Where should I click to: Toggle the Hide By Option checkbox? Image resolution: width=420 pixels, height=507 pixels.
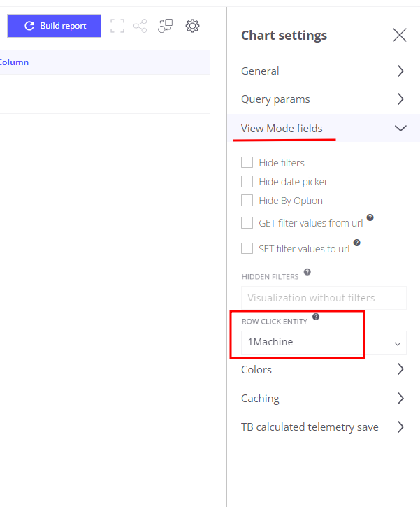tap(247, 200)
